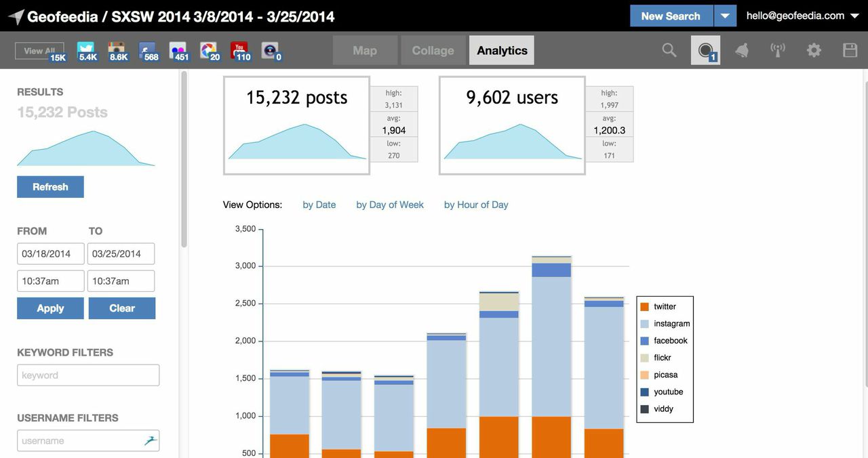The image size is (868, 458).
Task: Expand the New Search dropdown arrow
Action: tap(725, 16)
